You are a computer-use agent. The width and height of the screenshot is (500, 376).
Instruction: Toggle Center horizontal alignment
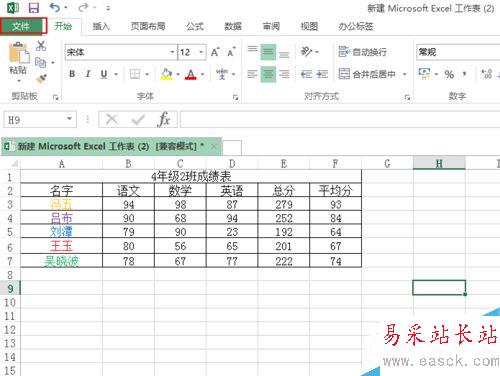[268, 74]
